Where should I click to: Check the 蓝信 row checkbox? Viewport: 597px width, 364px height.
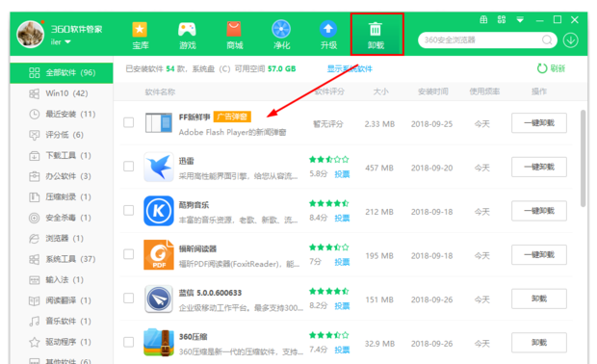[129, 299]
